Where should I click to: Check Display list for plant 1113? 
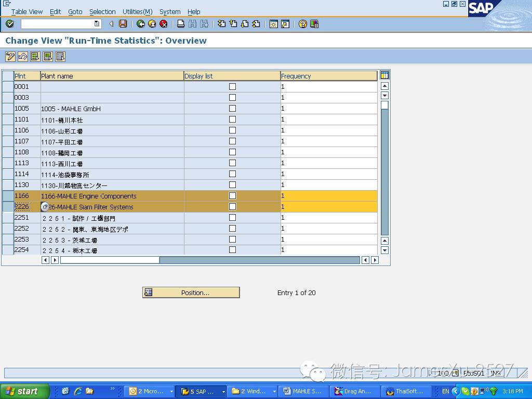click(x=232, y=163)
